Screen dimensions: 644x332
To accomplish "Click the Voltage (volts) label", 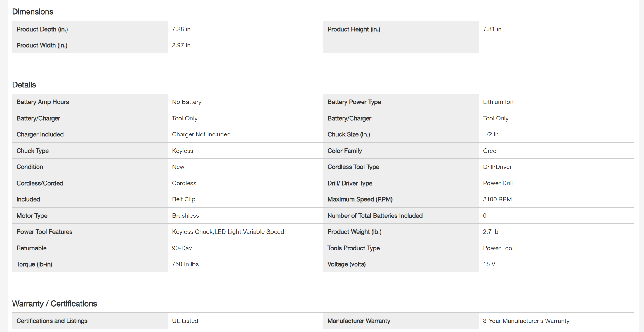I will 346,264.
